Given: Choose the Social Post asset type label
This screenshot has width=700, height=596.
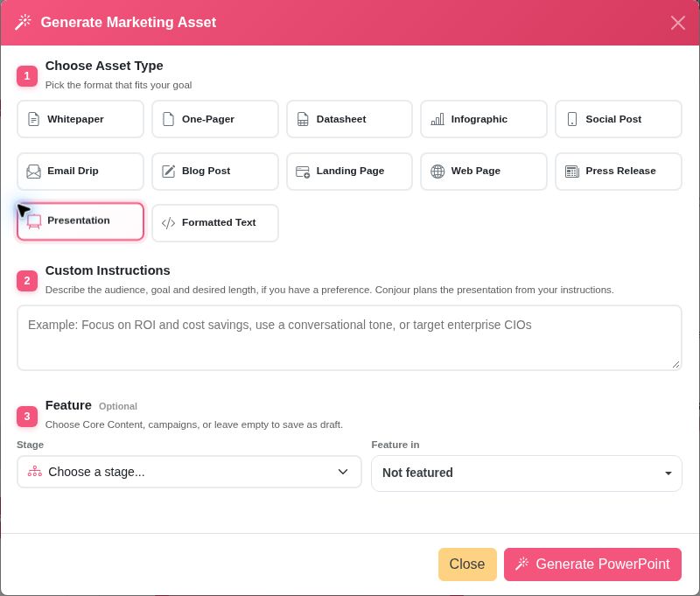Looking at the screenshot, I should [613, 119].
